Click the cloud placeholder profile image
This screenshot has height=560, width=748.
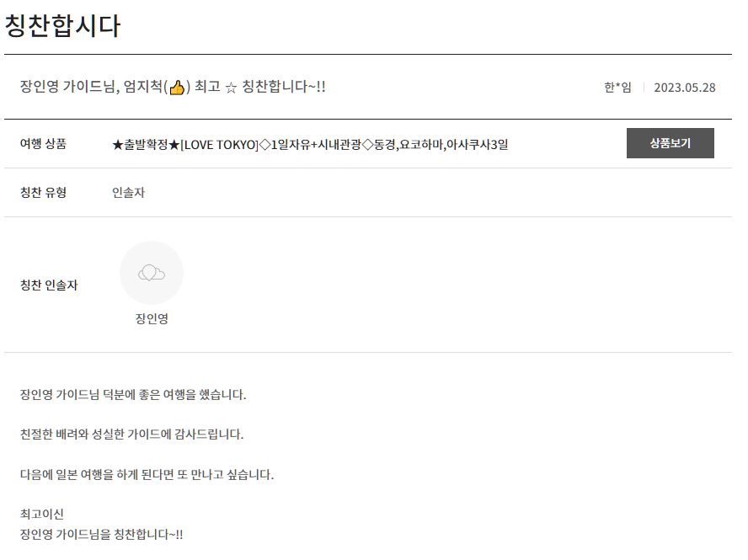tap(152, 273)
